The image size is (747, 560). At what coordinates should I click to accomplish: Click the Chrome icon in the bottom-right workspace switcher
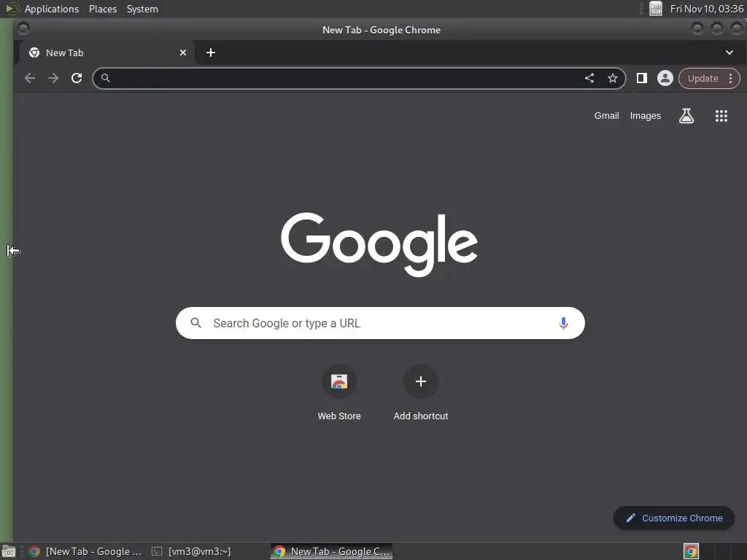pos(691,551)
